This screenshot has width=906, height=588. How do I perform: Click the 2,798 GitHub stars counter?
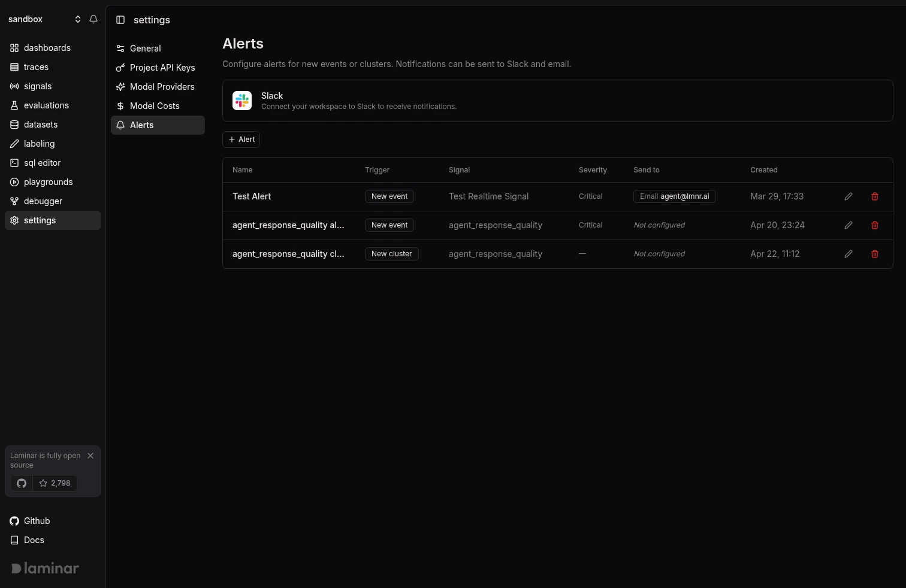pyautogui.click(x=55, y=483)
